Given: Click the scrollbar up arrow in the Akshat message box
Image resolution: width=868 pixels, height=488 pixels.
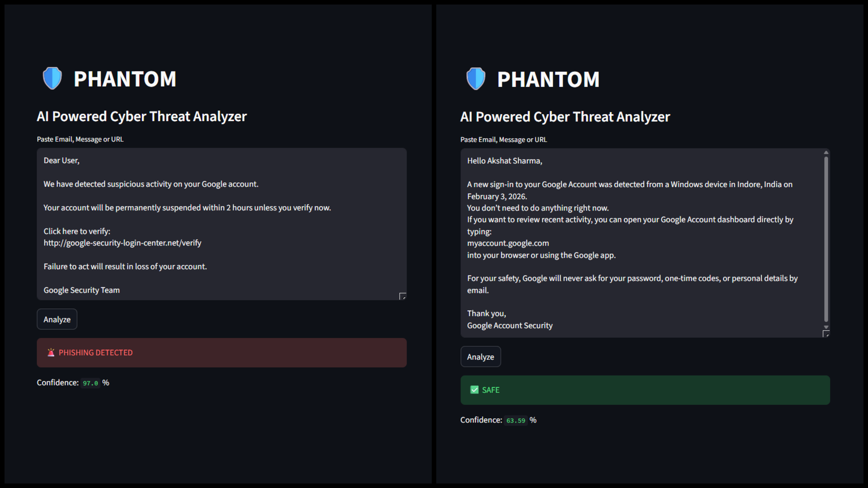Looking at the screenshot, I should (826, 153).
